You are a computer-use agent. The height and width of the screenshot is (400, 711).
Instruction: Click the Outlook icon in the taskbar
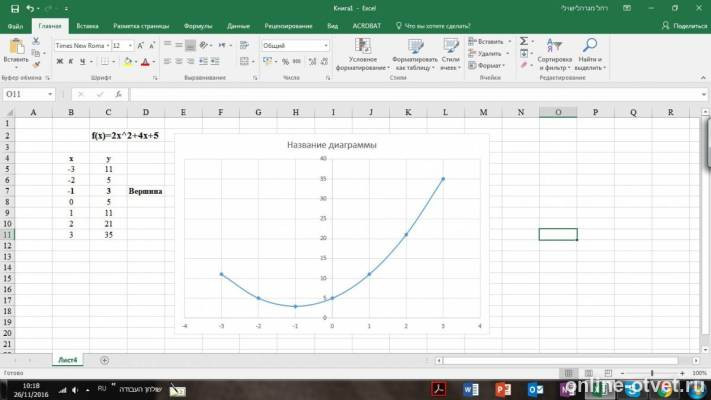click(x=536, y=389)
